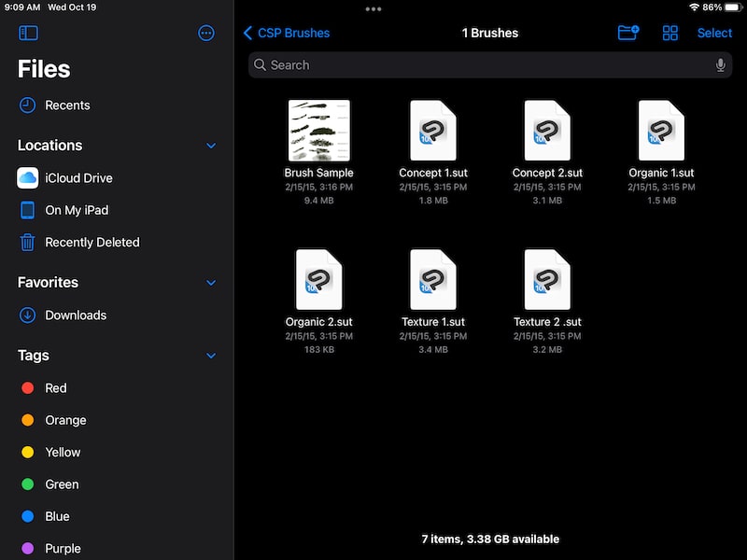Open the Texture 1.sut file icon
747x560 pixels.
[433, 279]
